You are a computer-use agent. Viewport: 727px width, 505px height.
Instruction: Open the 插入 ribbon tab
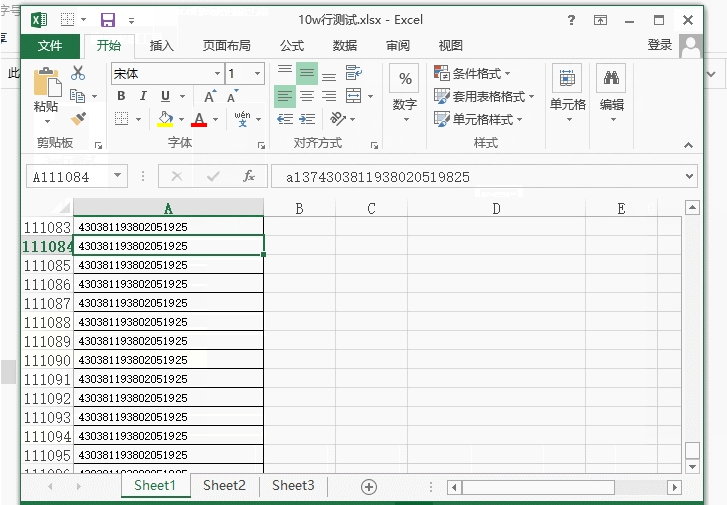(161, 46)
